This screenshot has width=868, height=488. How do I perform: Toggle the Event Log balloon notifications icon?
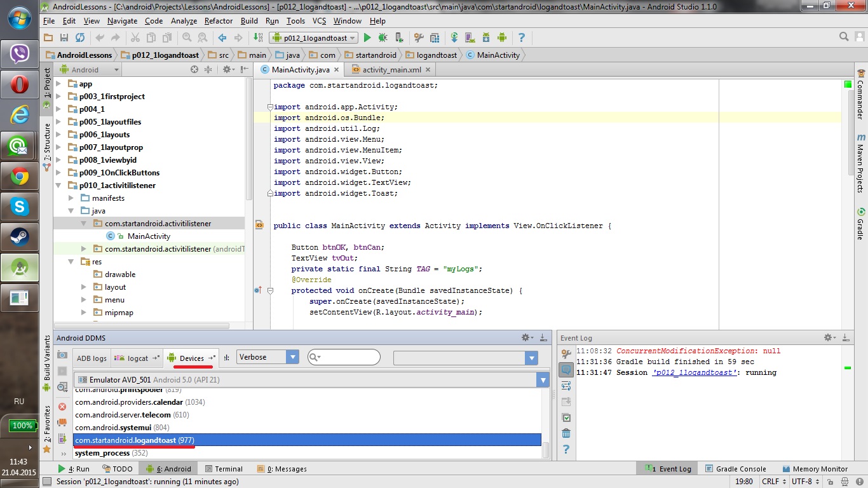pyautogui.click(x=566, y=370)
